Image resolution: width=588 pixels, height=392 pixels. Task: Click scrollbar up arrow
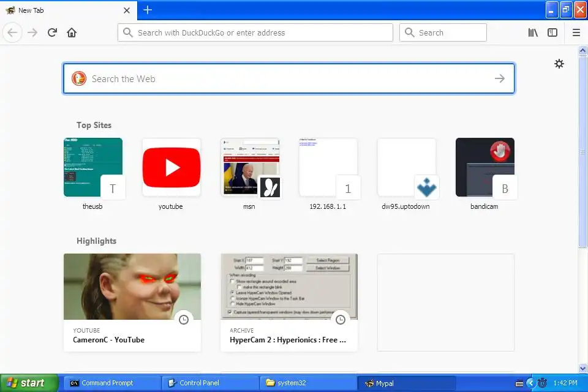point(582,51)
